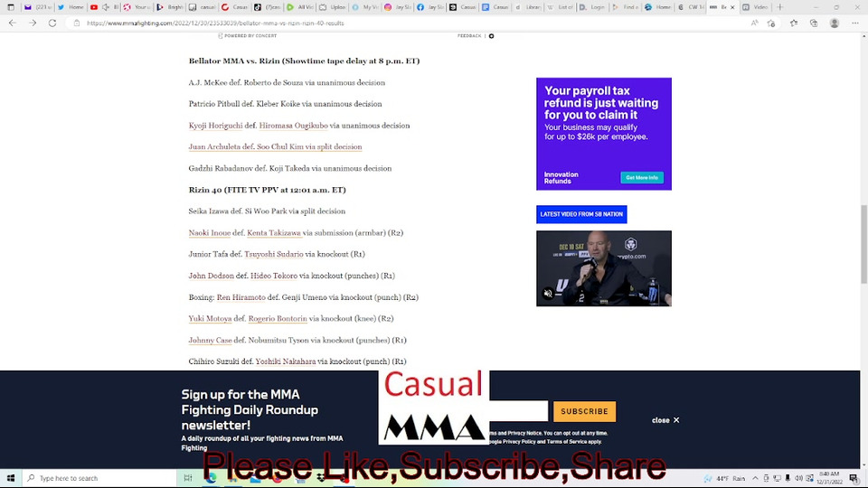
Task: Click the Feedback link near ad
Action: point(469,36)
